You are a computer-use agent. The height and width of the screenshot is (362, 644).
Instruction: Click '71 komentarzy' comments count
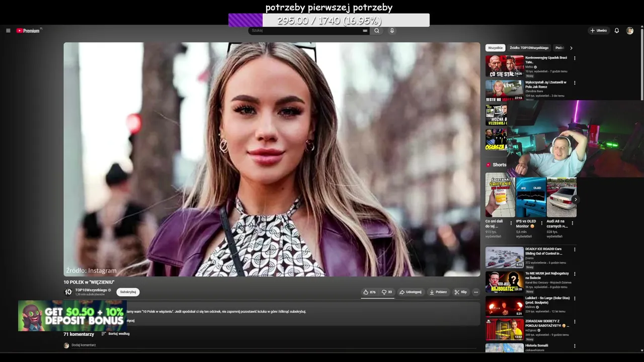coord(78,334)
